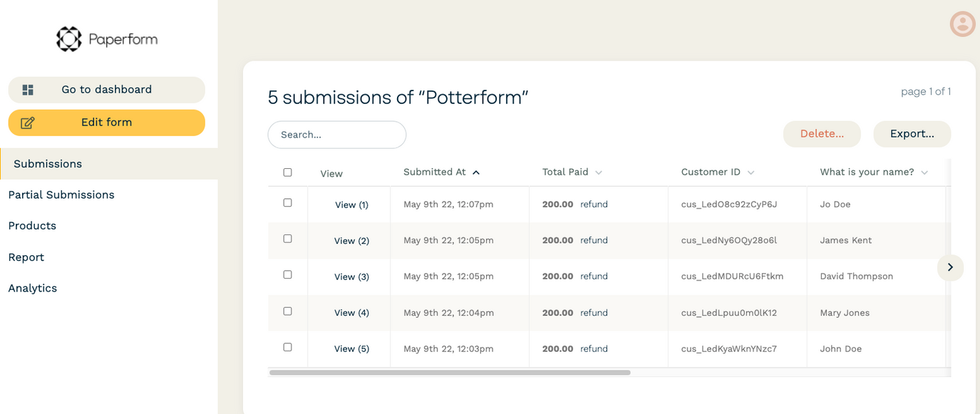The height and width of the screenshot is (414, 980).
Task: Open the Products section
Action: coord(32,225)
